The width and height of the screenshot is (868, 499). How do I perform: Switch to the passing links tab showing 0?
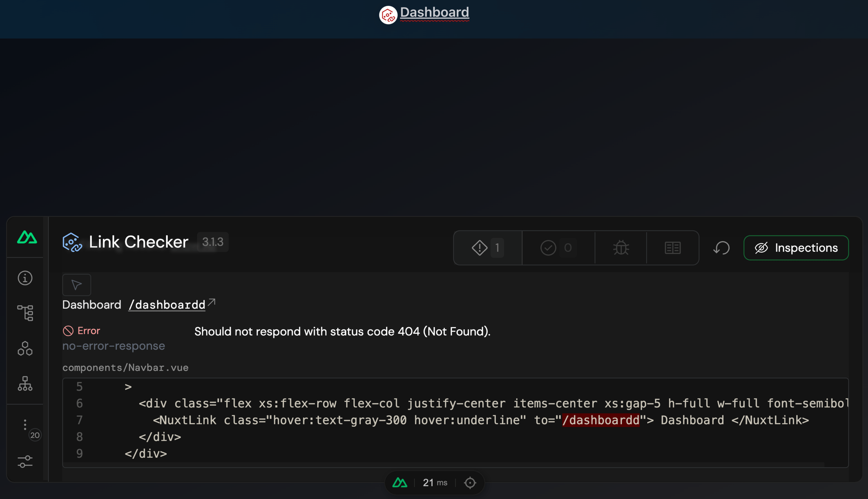(558, 248)
